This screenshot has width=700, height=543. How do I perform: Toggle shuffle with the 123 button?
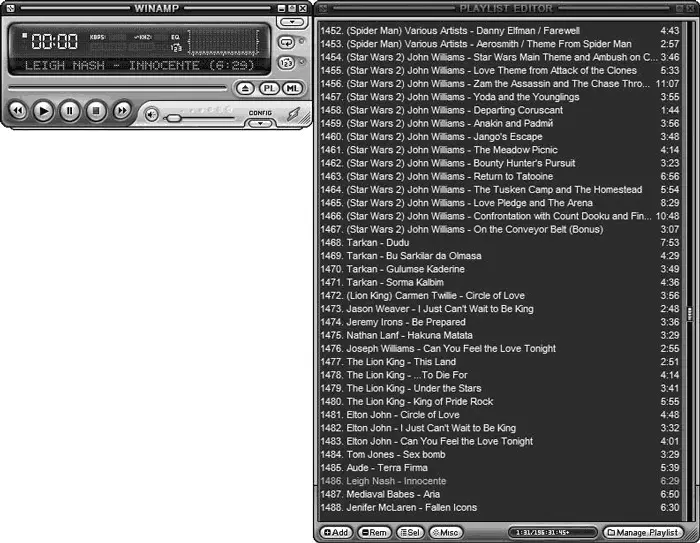(289, 62)
